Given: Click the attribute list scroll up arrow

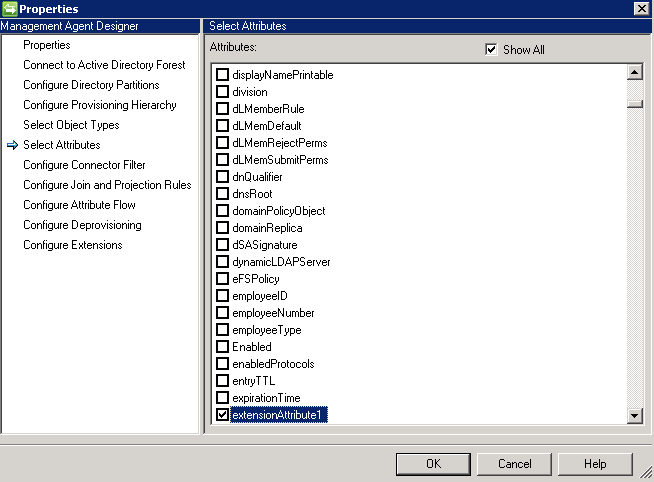Looking at the screenshot, I should pyautogui.click(x=635, y=73).
